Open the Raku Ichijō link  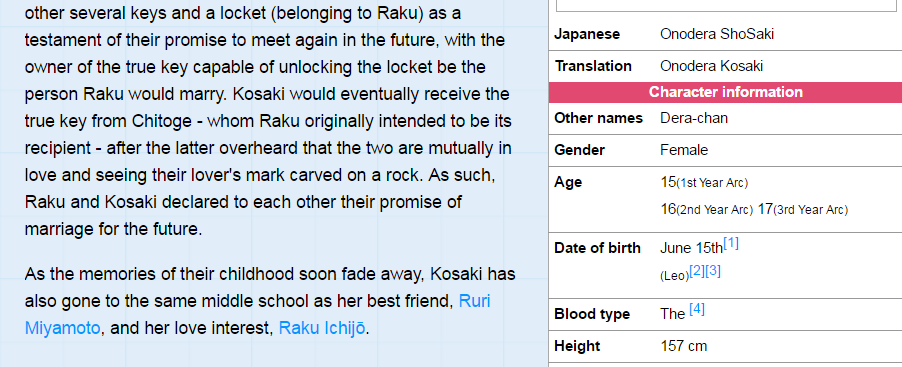coord(322,328)
